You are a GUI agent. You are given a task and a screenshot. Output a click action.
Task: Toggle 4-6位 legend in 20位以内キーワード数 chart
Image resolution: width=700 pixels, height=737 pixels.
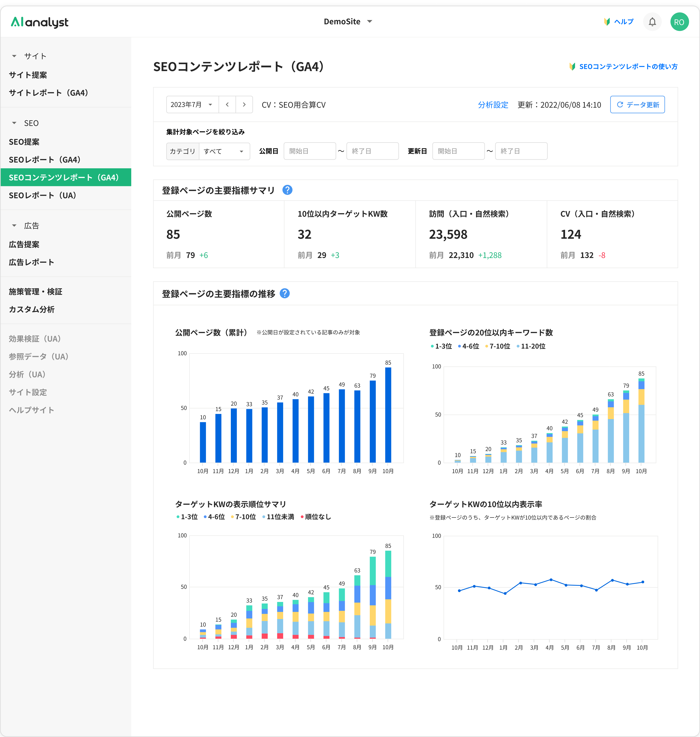click(x=469, y=346)
